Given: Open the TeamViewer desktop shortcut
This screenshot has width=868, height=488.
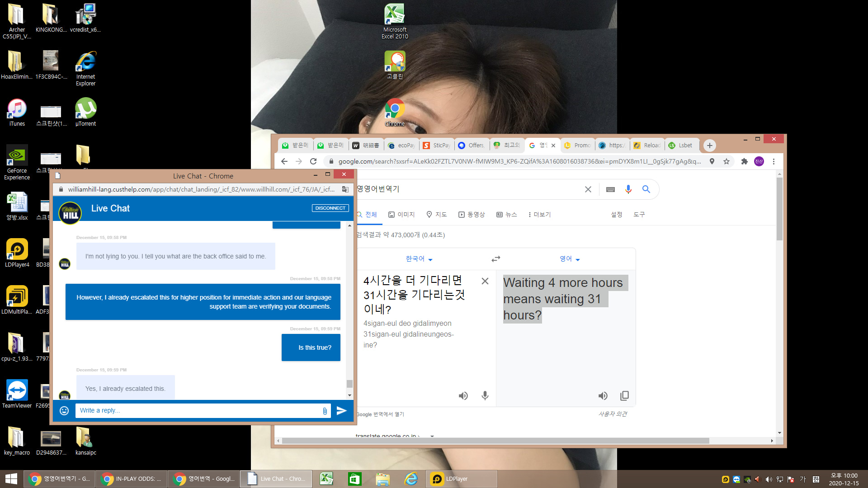Looking at the screenshot, I should [x=17, y=394].
